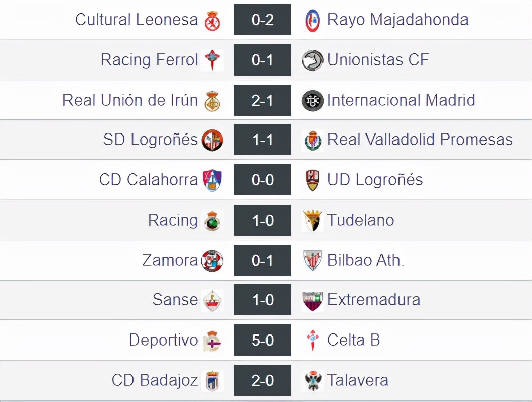This screenshot has height=402, width=532.
Task: Go to the CD Badajoz team page
Action: click(x=155, y=380)
